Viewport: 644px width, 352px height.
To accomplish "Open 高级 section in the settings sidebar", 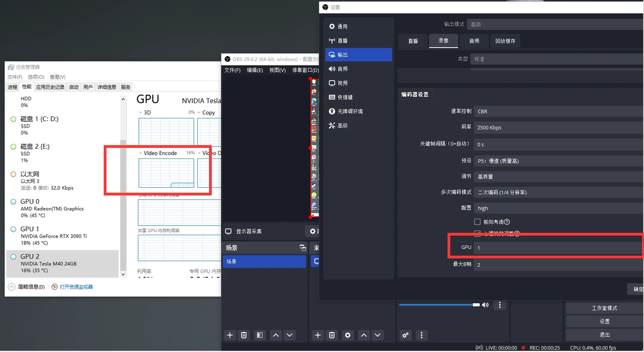I will (359, 125).
